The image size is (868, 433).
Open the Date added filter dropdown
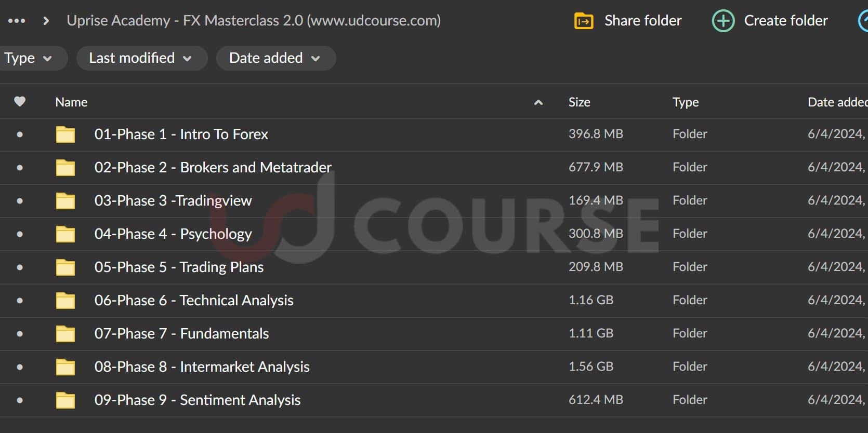pos(275,58)
